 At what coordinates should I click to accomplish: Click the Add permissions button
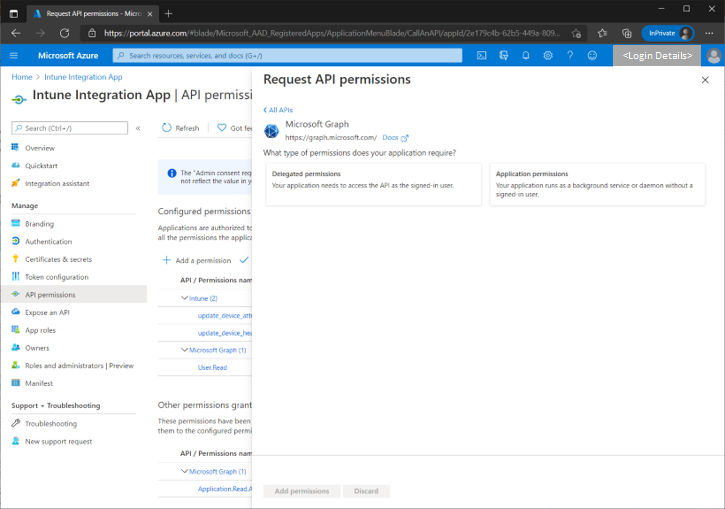tap(302, 491)
